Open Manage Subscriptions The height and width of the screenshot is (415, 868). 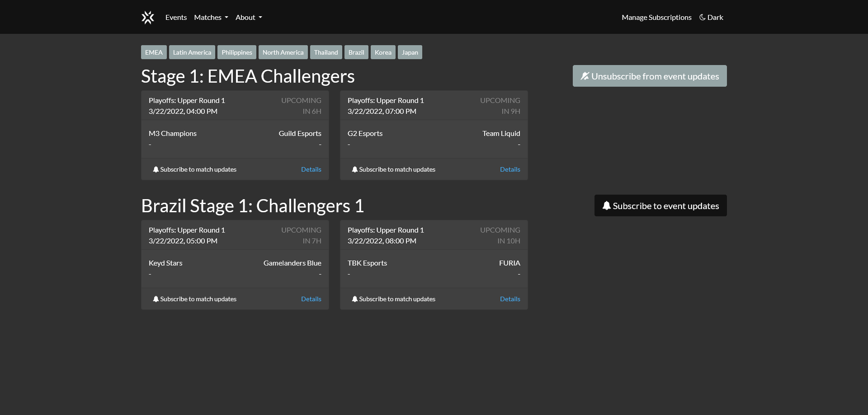(x=656, y=17)
